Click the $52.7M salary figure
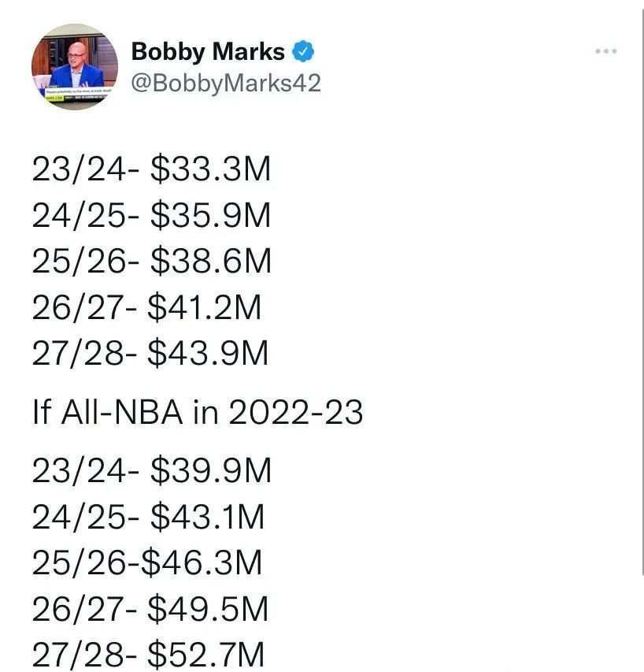 [206, 655]
